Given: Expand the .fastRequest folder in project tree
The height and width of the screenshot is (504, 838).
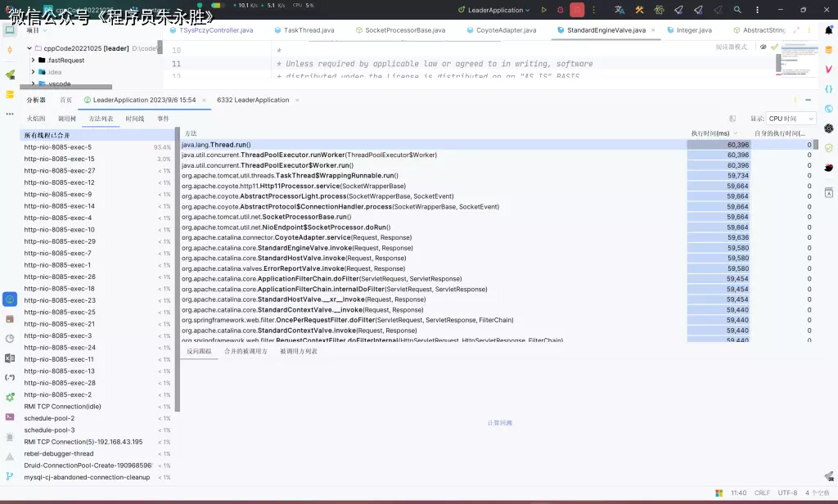Looking at the screenshot, I should [33, 61].
